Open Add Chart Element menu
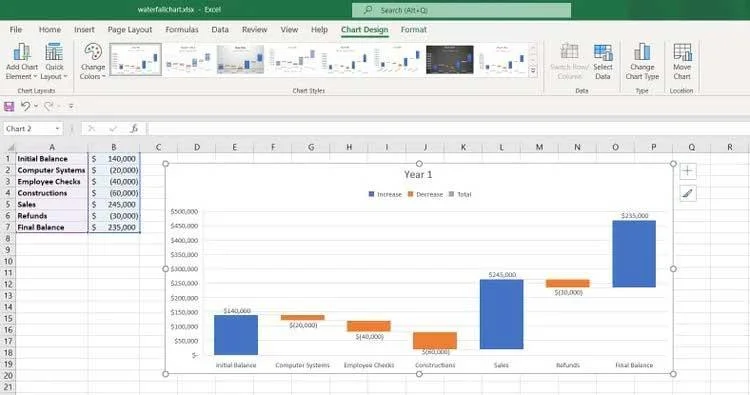Screen dimensions: 750x395 [x=22, y=62]
